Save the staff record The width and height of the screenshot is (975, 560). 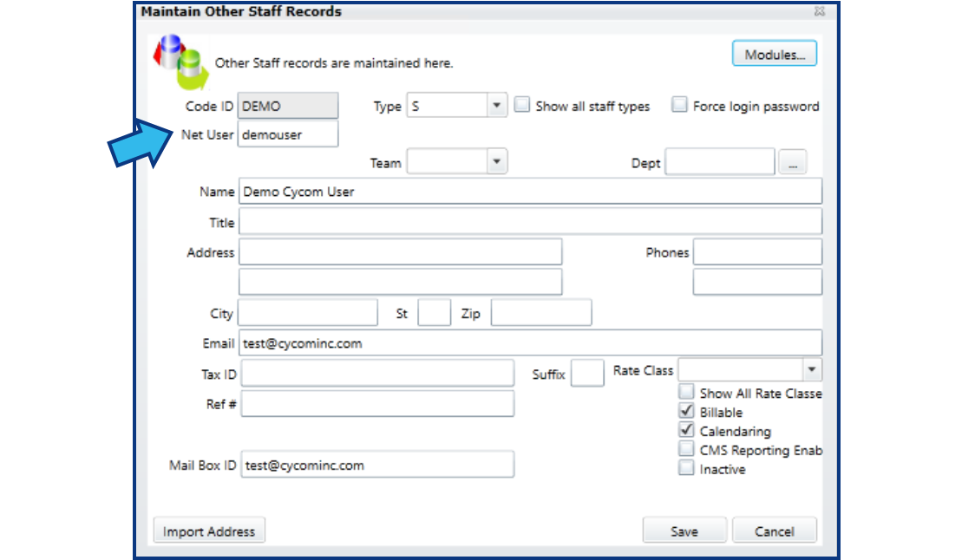(684, 531)
